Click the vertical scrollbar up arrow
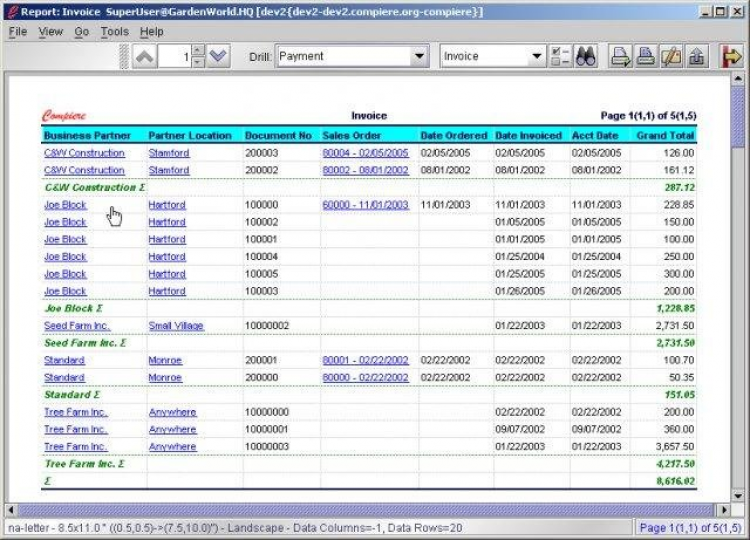This screenshot has height=540, width=750. click(x=738, y=78)
